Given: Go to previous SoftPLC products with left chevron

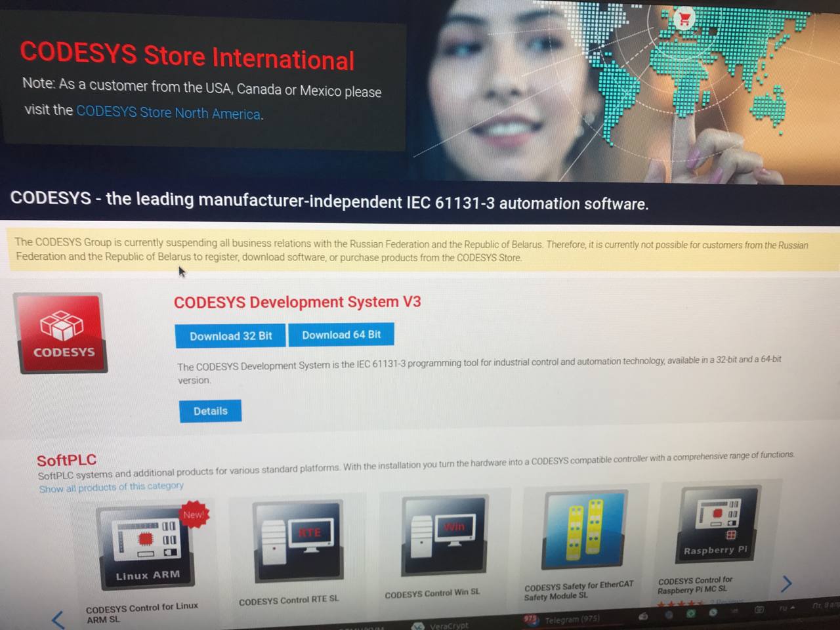Looking at the screenshot, I should (58, 619).
